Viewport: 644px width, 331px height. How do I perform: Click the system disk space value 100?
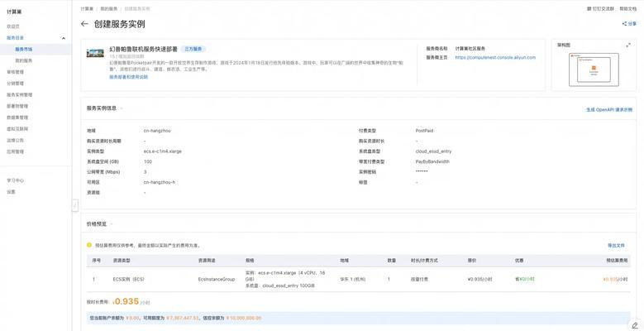coord(148,161)
